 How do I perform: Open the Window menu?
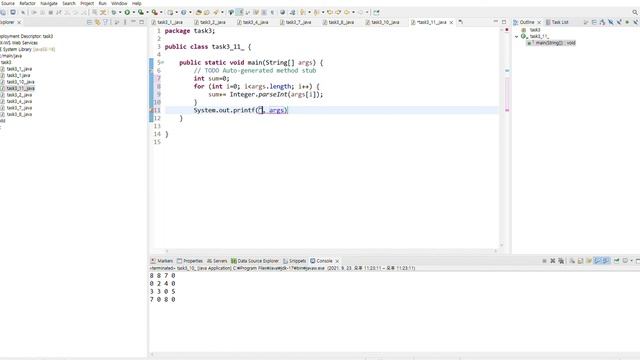pyautogui.click(x=119, y=3)
